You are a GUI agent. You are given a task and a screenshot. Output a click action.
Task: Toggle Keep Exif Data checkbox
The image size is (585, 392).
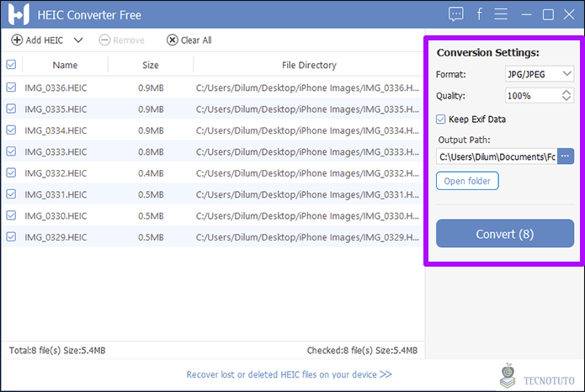click(x=440, y=119)
